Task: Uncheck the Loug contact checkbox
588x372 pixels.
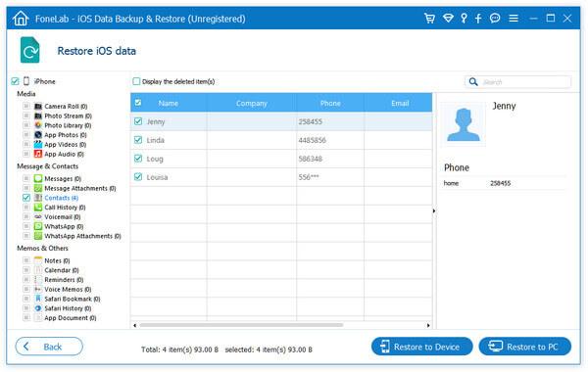Action: (x=138, y=158)
